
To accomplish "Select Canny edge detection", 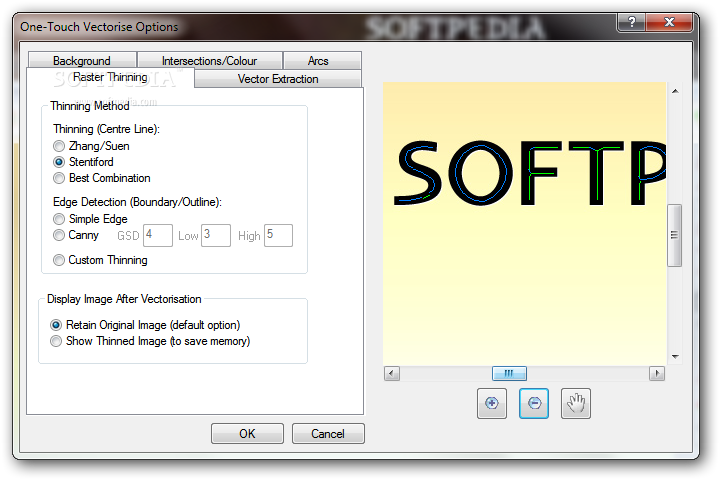I will click(x=76, y=235).
